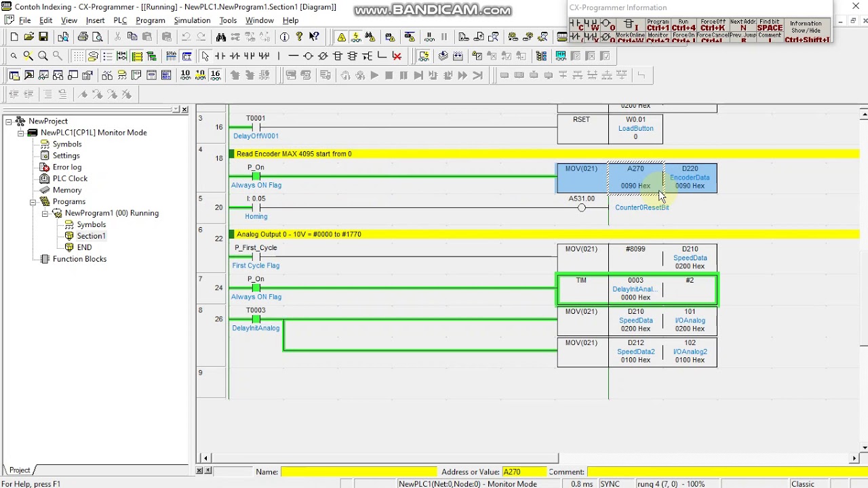Click the New file toolbar icon
Viewport: 868px width, 488px height.
(14, 37)
